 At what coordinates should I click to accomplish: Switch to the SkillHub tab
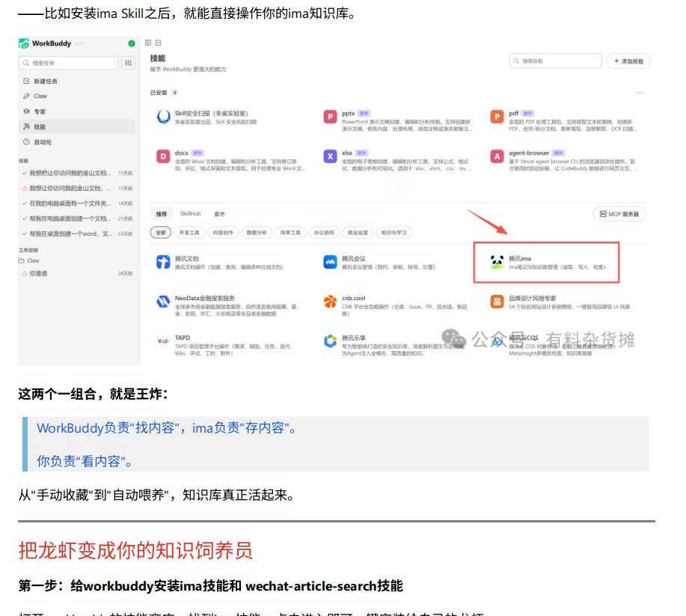tap(190, 213)
